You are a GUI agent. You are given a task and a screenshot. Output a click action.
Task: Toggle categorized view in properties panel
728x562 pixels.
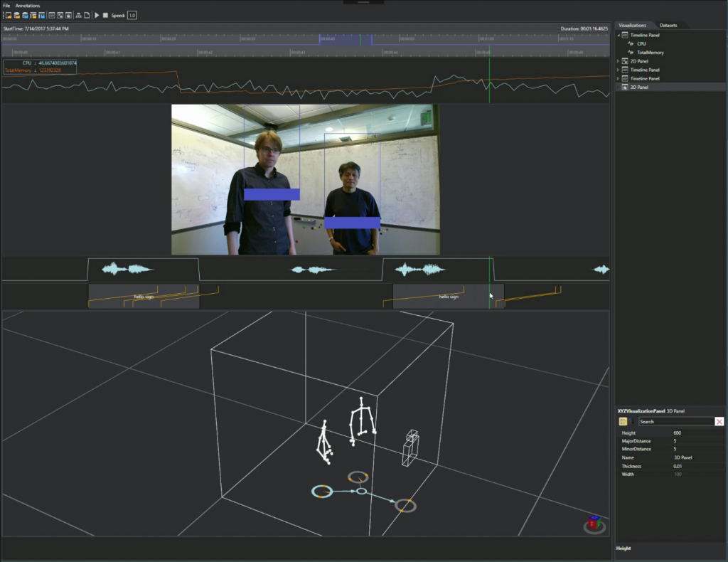(623, 422)
